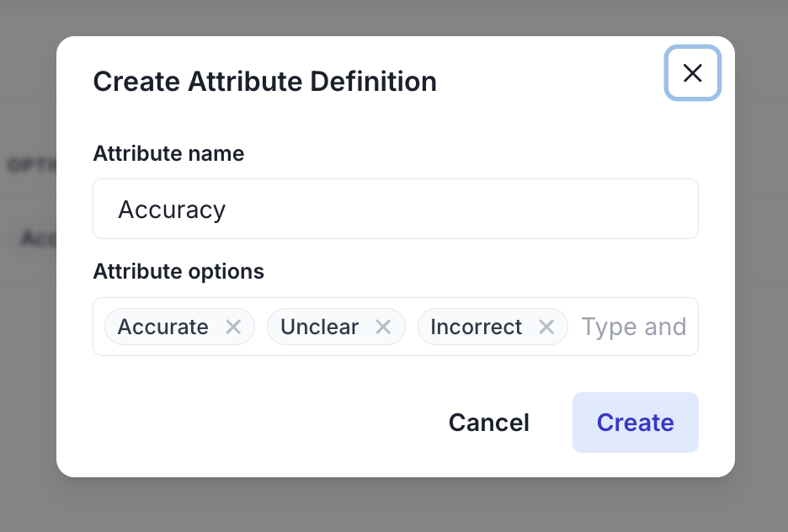788x532 pixels.
Task: Click the tag input reading Type and
Action: [x=634, y=327]
